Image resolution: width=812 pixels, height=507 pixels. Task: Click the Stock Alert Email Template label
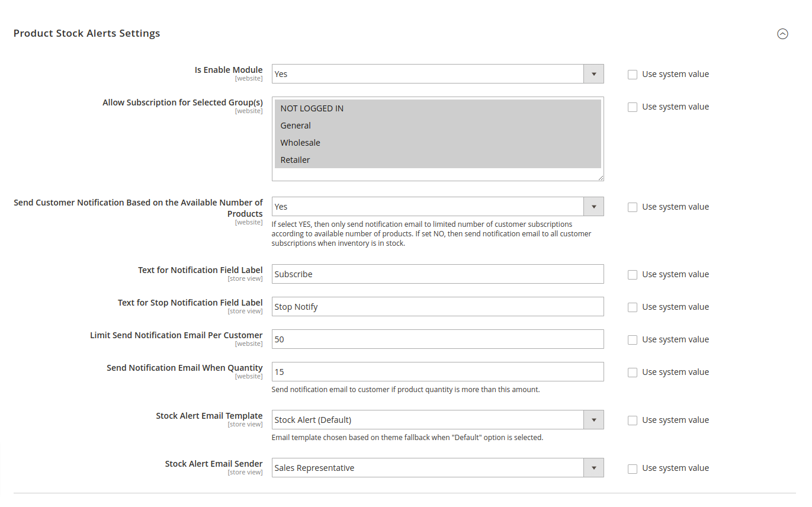tap(209, 416)
